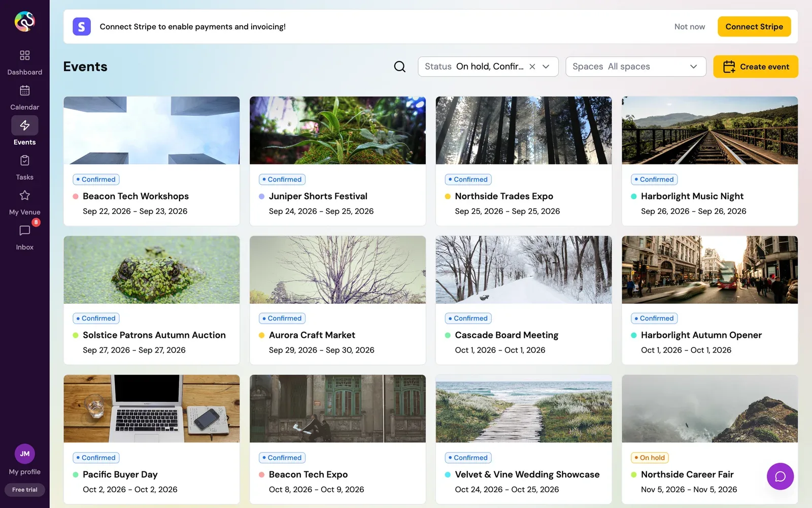The width and height of the screenshot is (812, 508).
Task: Open the JM profile avatar
Action: (x=24, y=454)
